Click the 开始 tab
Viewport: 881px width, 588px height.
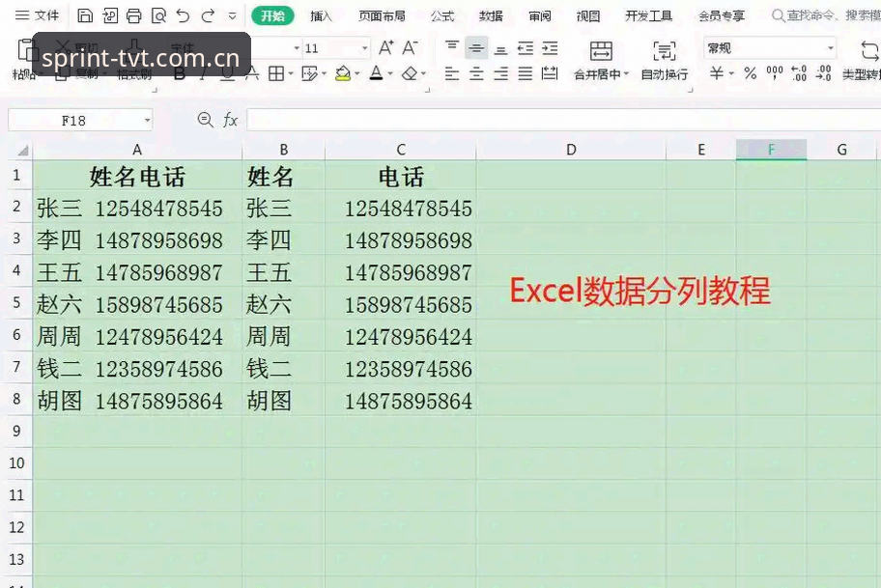(272, 15)
